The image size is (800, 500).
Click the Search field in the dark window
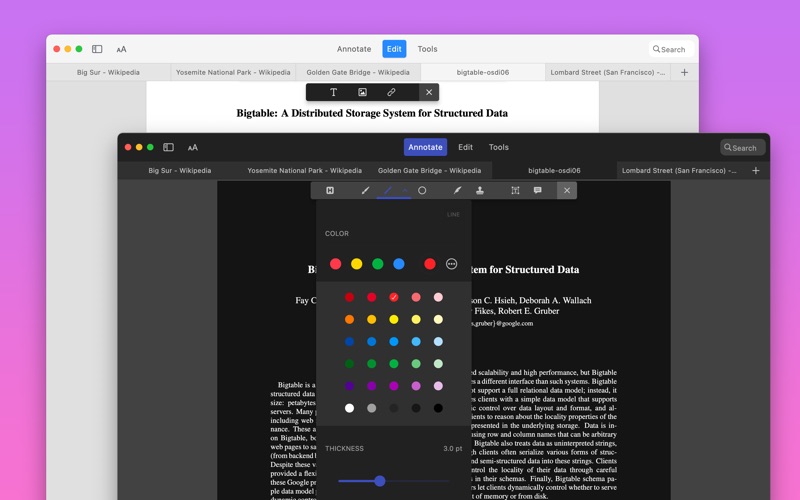point(743,147)
